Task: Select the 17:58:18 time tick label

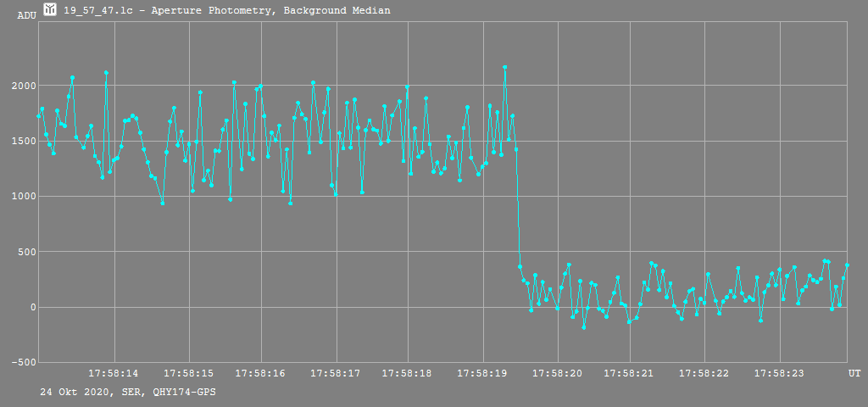Action: pos(408,373)
